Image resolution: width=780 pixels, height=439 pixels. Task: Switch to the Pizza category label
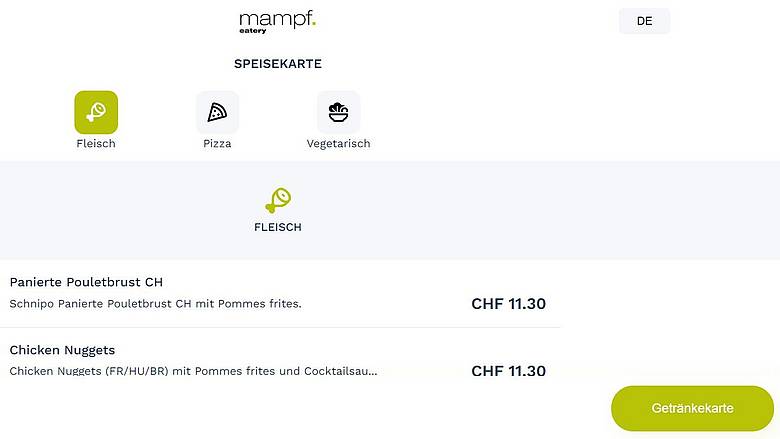click(217, 144)
